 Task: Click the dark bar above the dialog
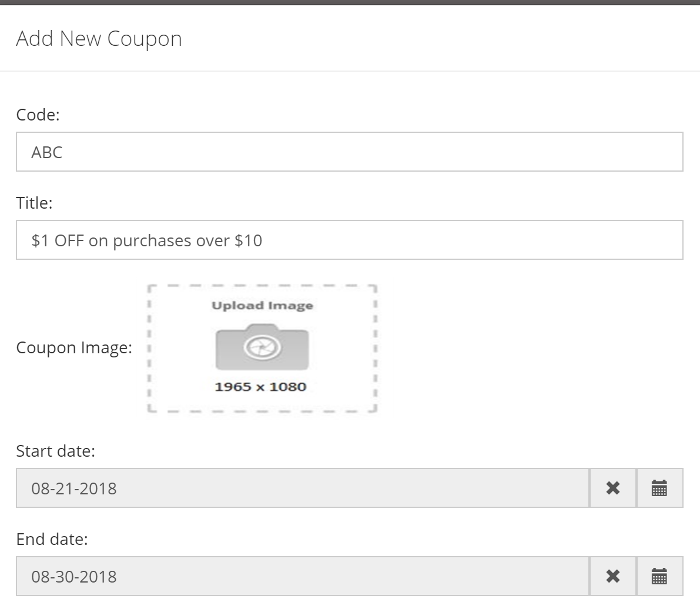(x=350, y=2)
